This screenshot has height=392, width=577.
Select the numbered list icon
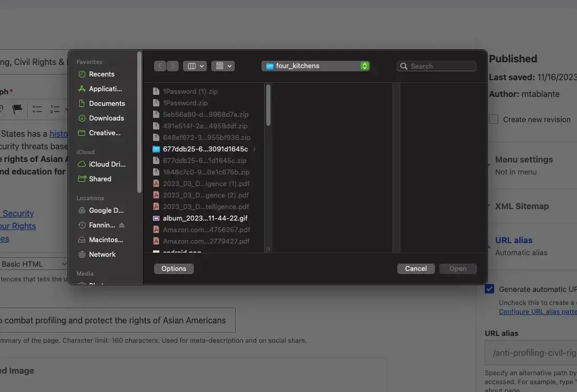[55, 109]
